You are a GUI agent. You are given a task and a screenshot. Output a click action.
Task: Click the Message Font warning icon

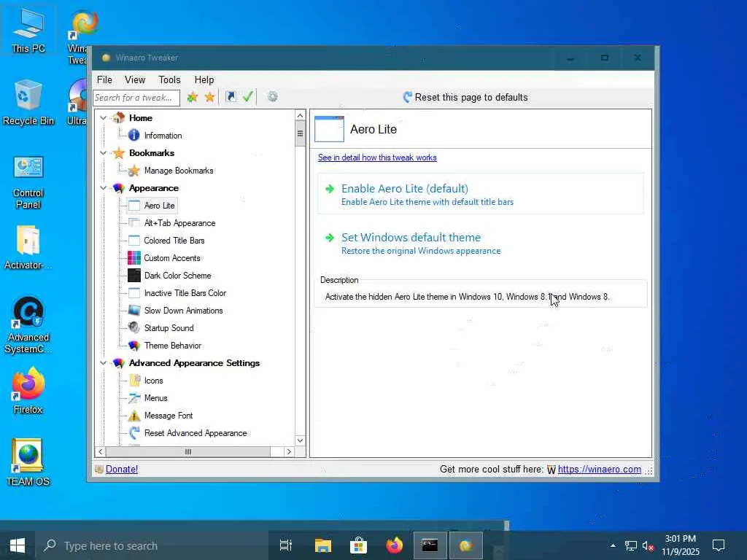134,415
